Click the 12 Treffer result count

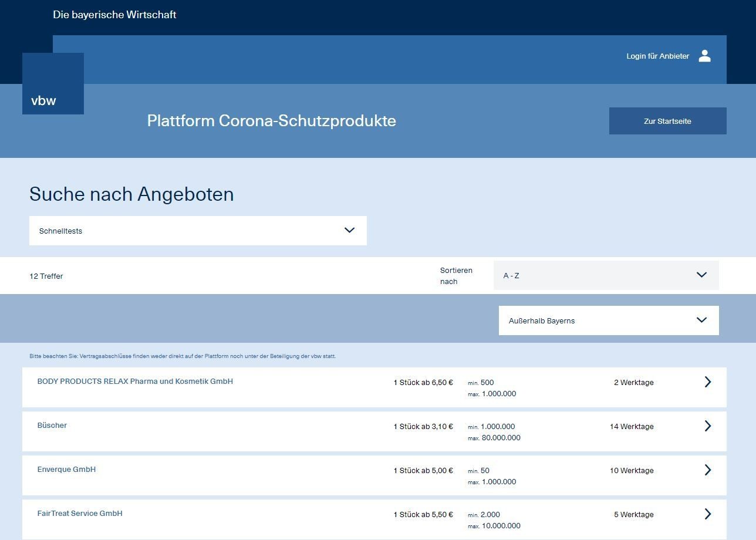[x=46, y=276]
